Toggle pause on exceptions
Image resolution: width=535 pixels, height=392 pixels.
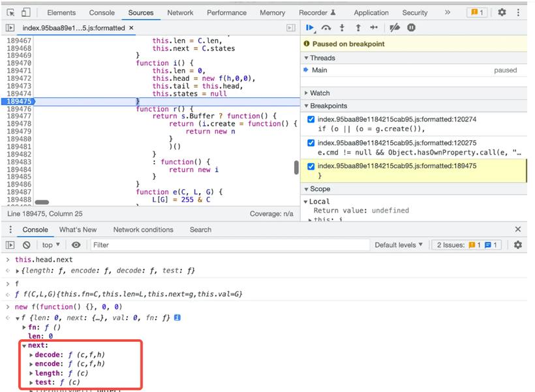pyautogui.click(x=411, y=28)
